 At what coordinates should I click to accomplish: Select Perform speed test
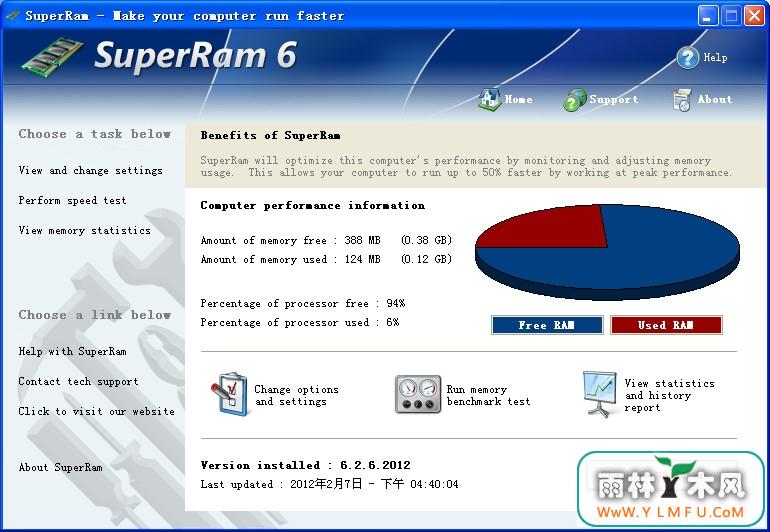click(x=72, y=200)
